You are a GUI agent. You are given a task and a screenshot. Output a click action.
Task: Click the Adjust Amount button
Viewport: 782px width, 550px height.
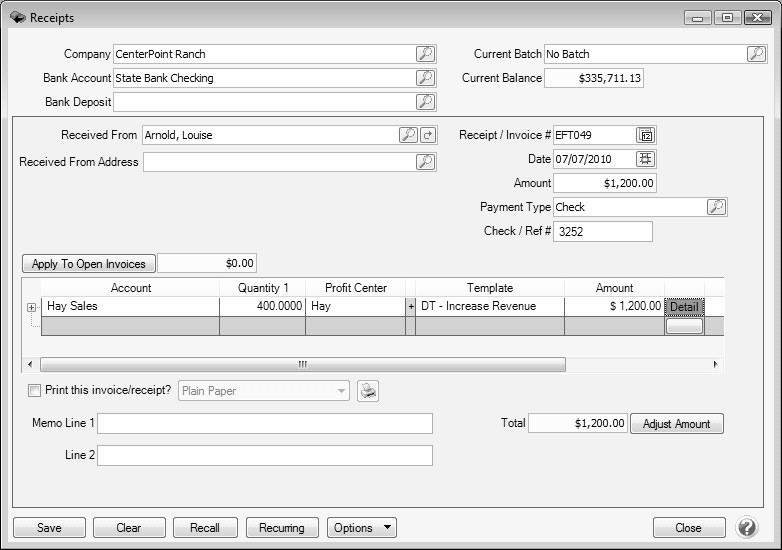point(677,424)
